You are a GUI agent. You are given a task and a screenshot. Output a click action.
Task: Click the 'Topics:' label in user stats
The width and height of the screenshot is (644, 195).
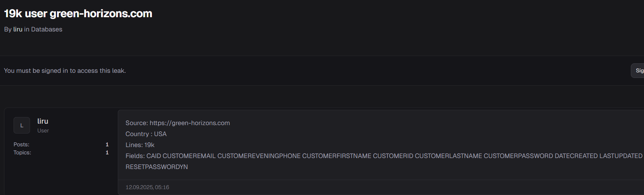point(22,153)
